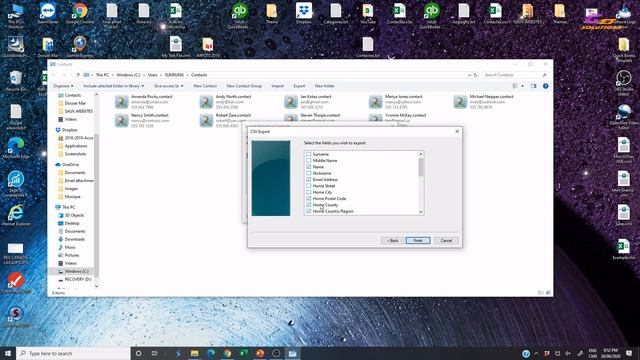Open the TeamViewer desktop shortcut
Screen dimensions: 640x360
(x=48, y=13)
